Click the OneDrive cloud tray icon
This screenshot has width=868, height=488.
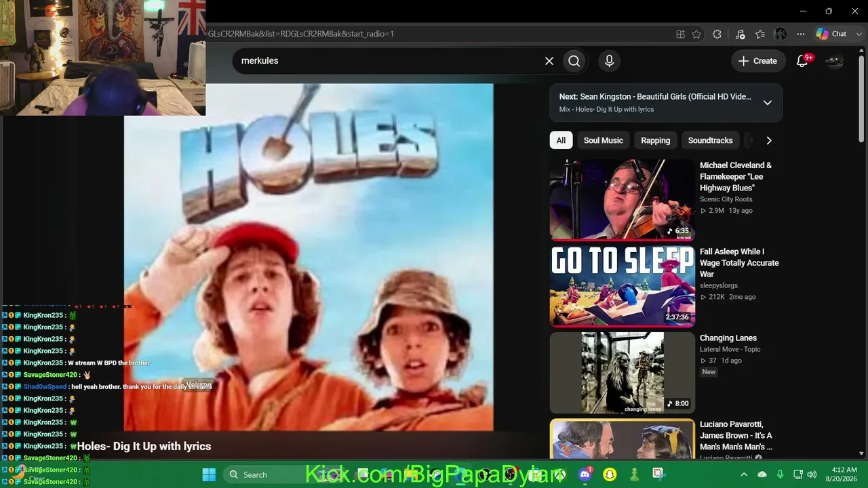tap(762, 474)
